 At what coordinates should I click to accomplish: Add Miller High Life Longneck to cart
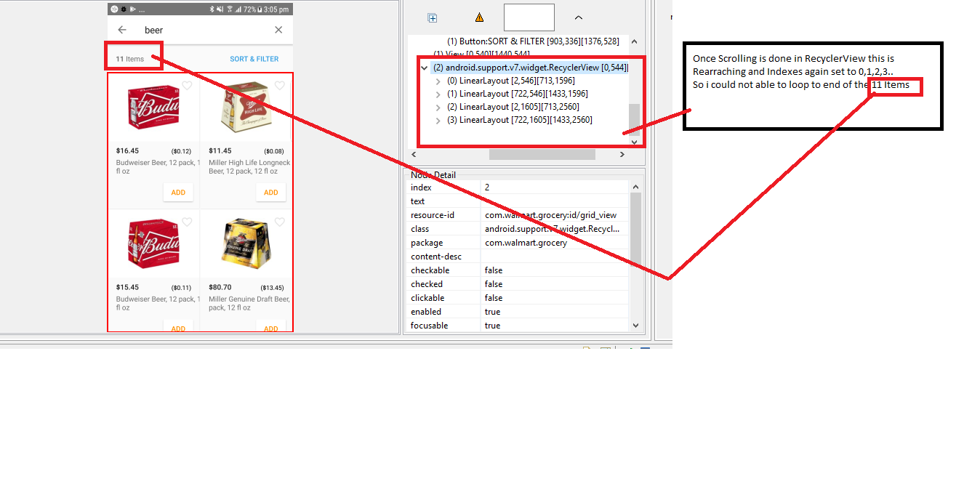point(270,193)
